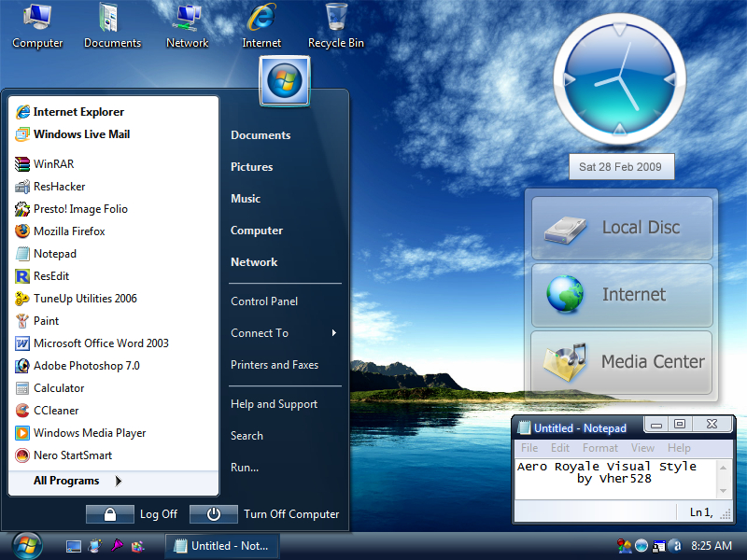Click the Windows Live Mail icon

pyautogui.click(x=22, y=134)
